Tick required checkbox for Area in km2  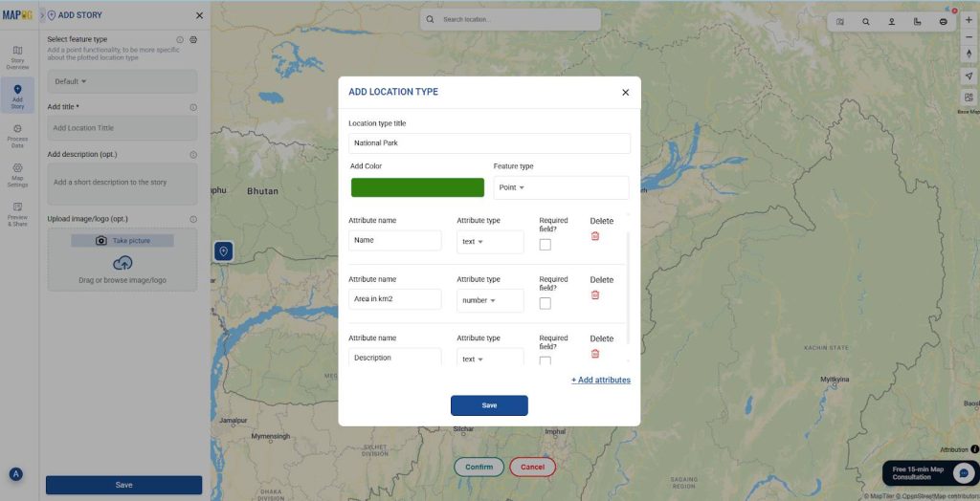point(545,303)
